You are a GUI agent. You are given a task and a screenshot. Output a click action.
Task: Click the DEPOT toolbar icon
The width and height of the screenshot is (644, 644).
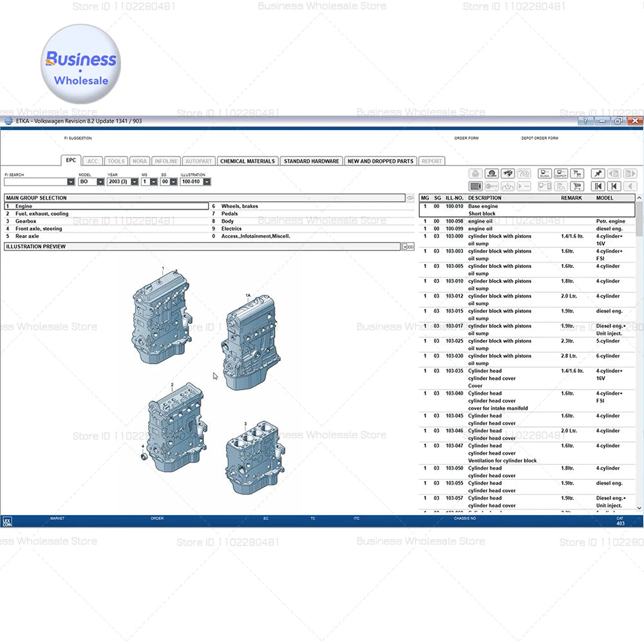click(561, 174)
